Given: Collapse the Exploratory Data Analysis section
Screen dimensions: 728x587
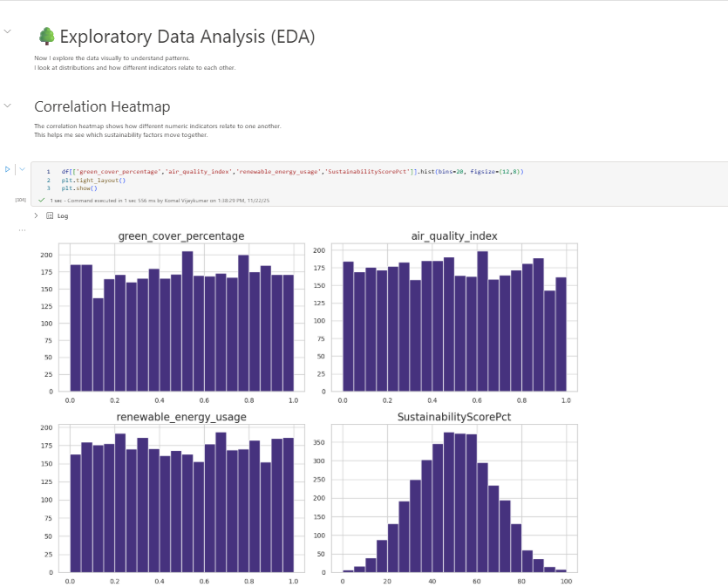Looking at the screenshot, I should click(x=8, y=31).
